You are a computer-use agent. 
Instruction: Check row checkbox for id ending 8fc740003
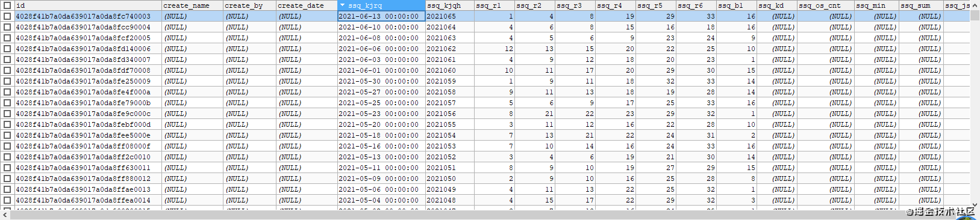7,16
